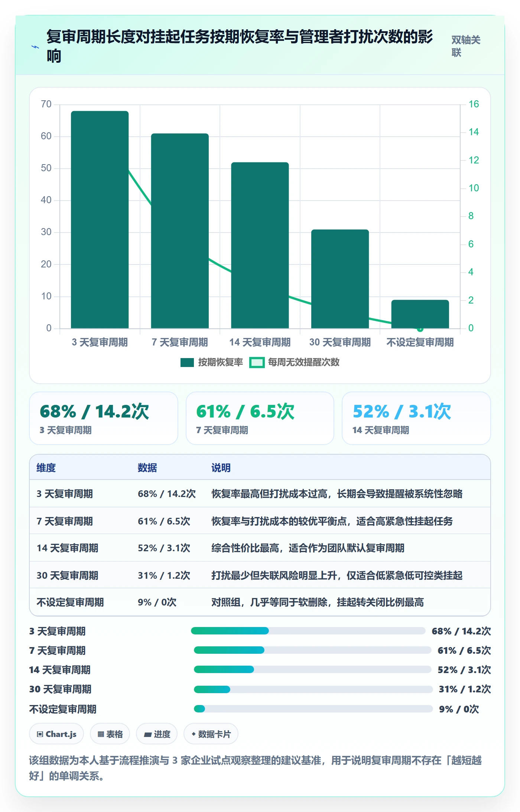
Task: Select the 数据卡片 tag chip
Action: 211,734
